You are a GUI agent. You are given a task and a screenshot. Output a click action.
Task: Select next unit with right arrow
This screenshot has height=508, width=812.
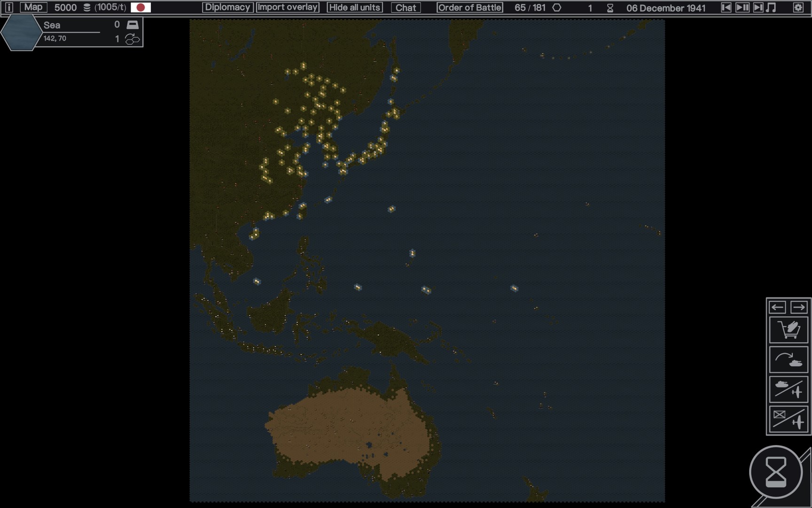(x=799, y=308)
